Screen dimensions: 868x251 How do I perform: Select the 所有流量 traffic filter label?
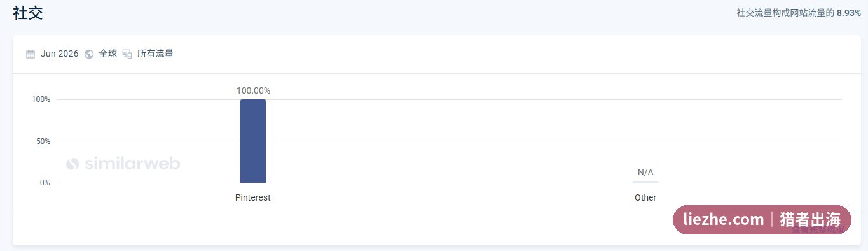coord(155,54)
